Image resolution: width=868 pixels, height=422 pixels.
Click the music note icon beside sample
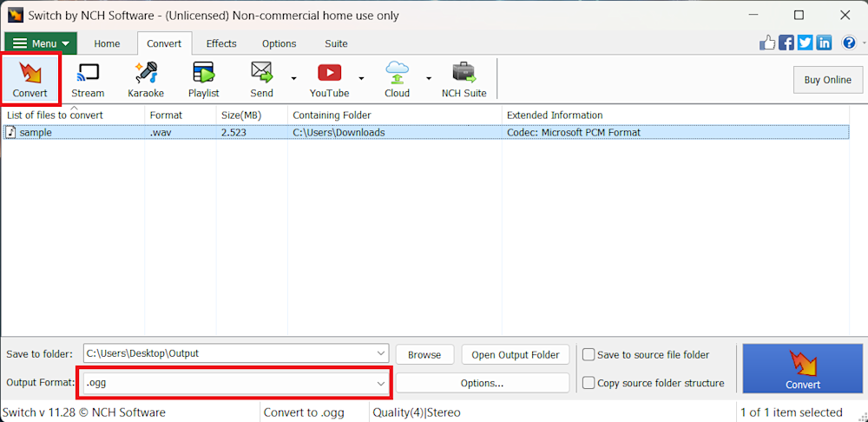coord(11,133)
